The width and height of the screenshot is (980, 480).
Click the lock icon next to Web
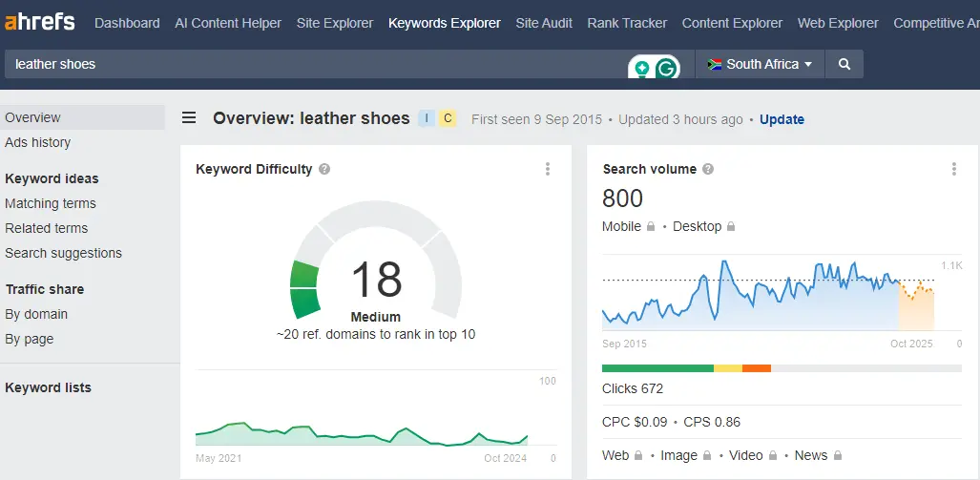click(638, 455)
